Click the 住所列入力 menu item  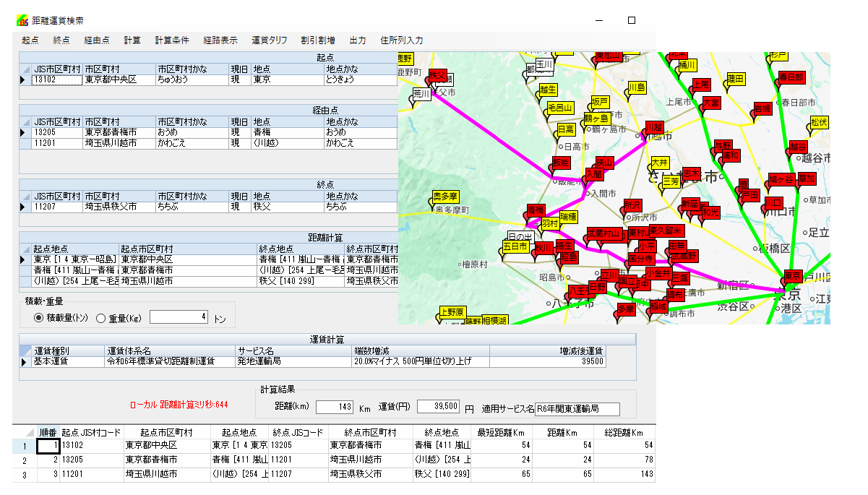click(x=402, y=40)
